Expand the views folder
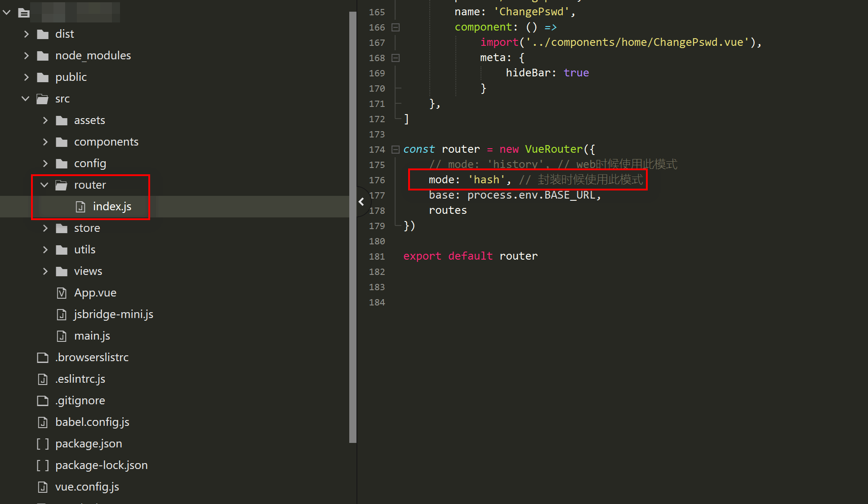Image resolution: width=868 pixels, height=504 pixels. click(x=45, y=271)
